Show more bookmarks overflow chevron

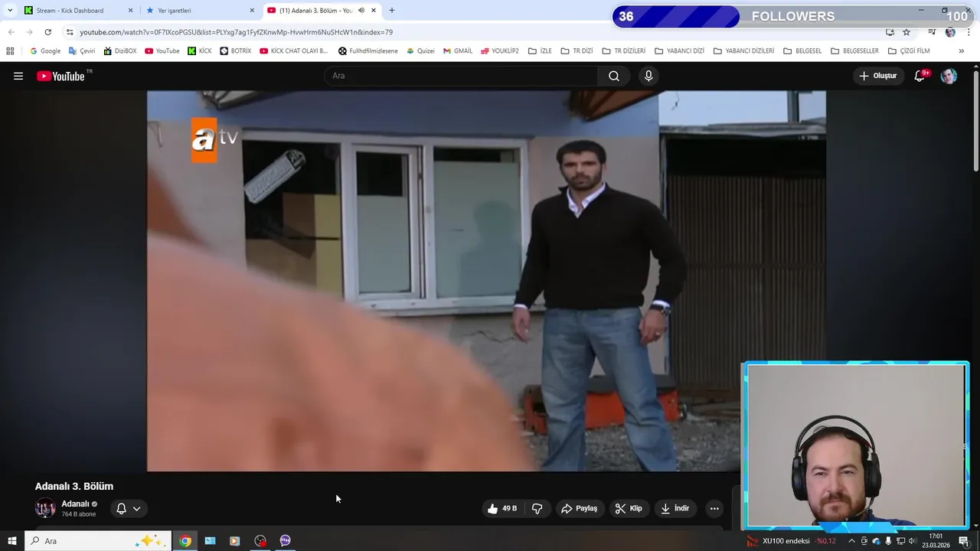pos(962,51)
